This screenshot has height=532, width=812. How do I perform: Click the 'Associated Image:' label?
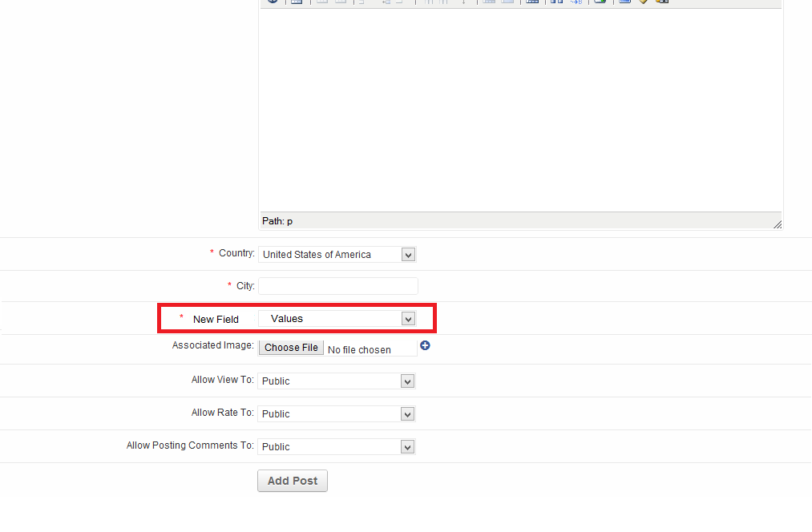213,345
